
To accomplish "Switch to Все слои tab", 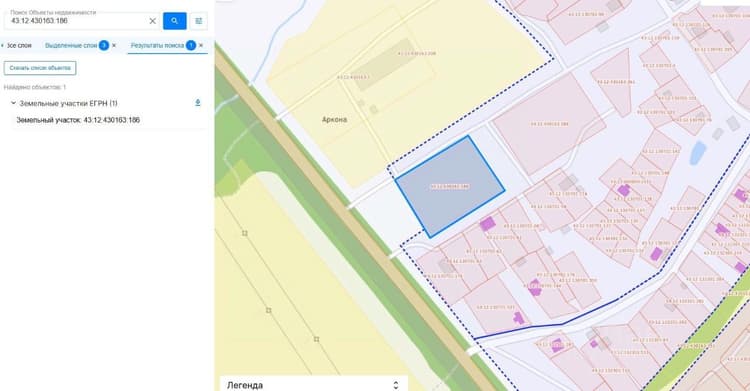I will (x=19, y=45).
